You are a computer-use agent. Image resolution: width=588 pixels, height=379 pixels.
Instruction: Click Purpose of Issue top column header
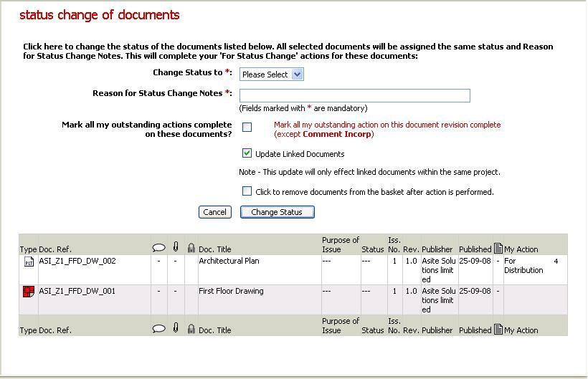[x=341, y=244]
